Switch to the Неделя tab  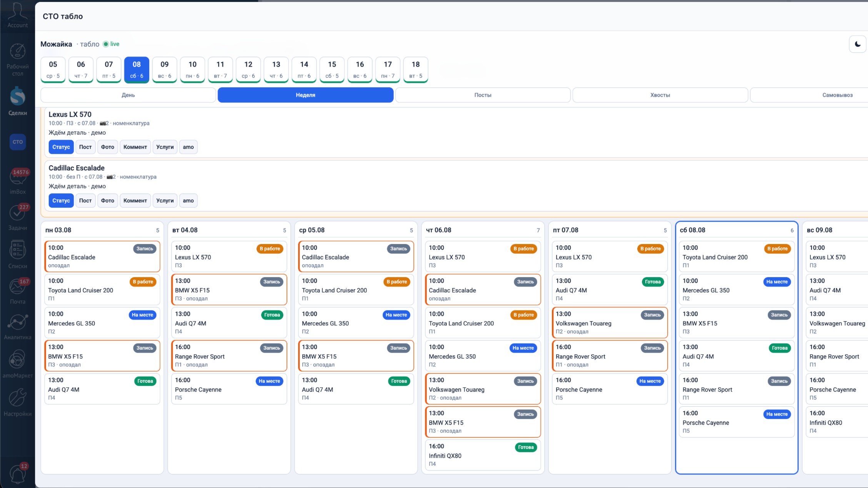(305, 95)
